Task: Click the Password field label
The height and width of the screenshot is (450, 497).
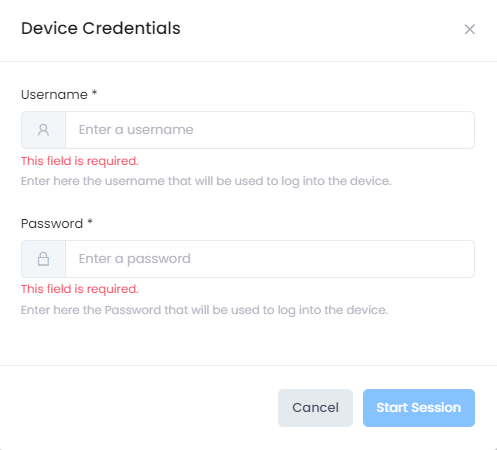Action: coord(52,224)
